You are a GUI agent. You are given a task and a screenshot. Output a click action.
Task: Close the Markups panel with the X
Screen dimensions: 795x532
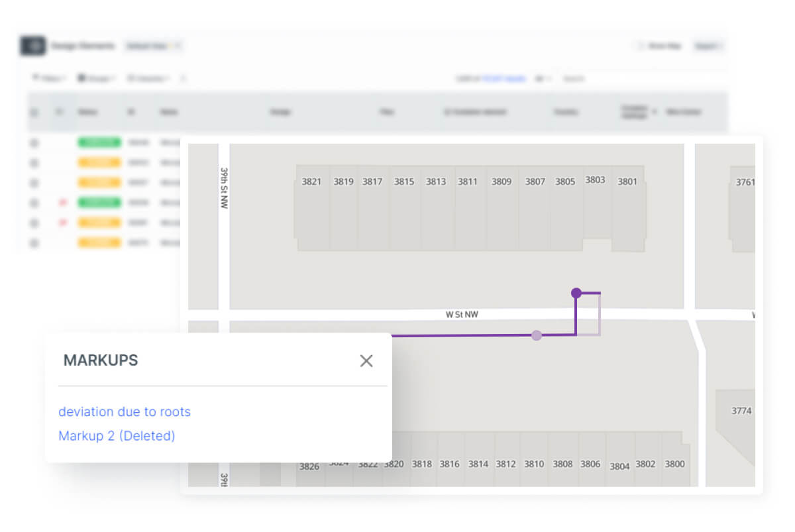pyautogui.click(x=366, y=361)
